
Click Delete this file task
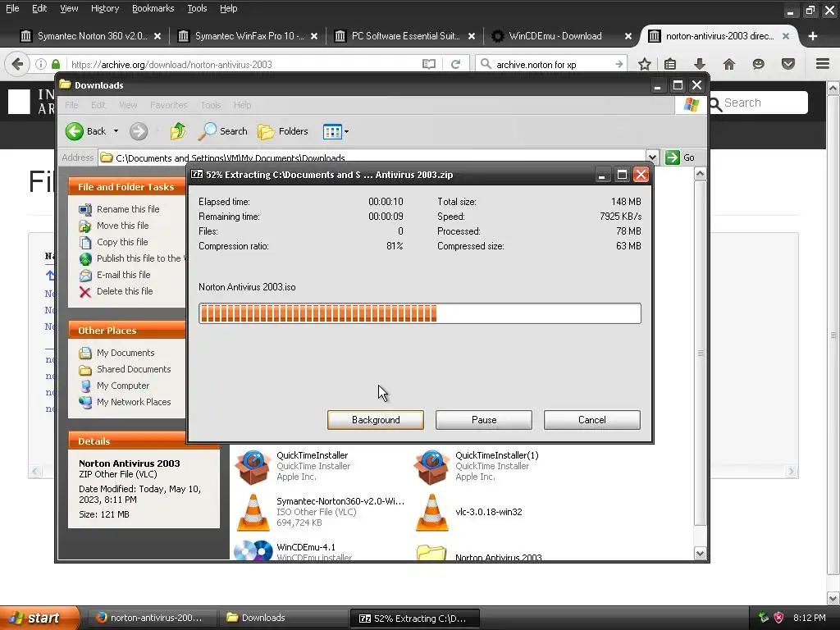coord(125,291)
